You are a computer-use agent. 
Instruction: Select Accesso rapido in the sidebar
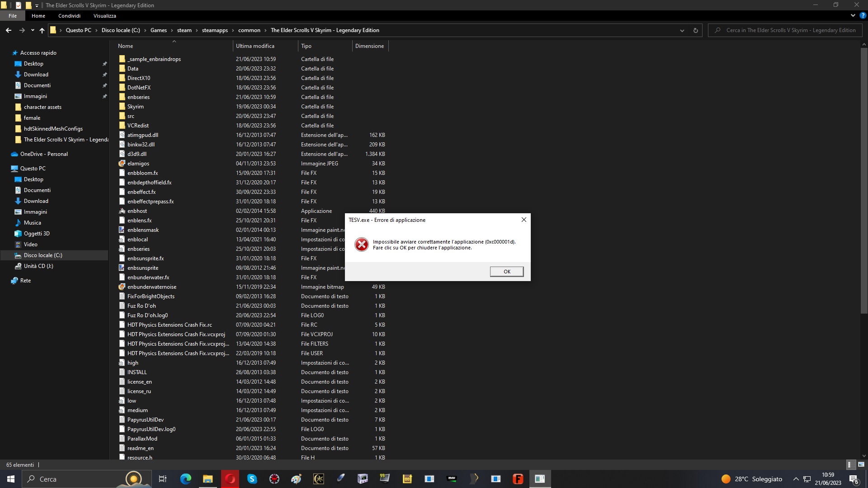[38, 53]
